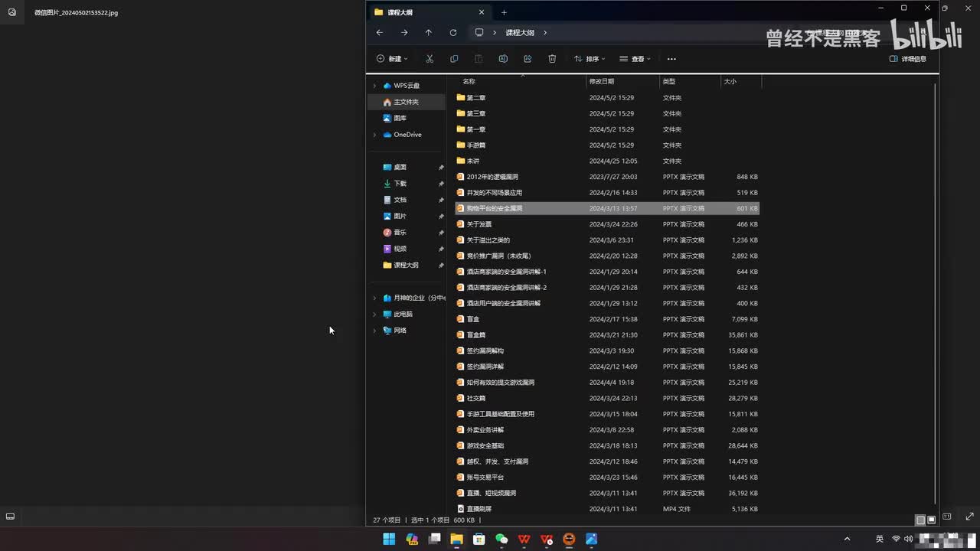Delete the selected file with the trash icon
This screenshot has height=551, width=980.
pyautogui.click(x=552, y=59)
